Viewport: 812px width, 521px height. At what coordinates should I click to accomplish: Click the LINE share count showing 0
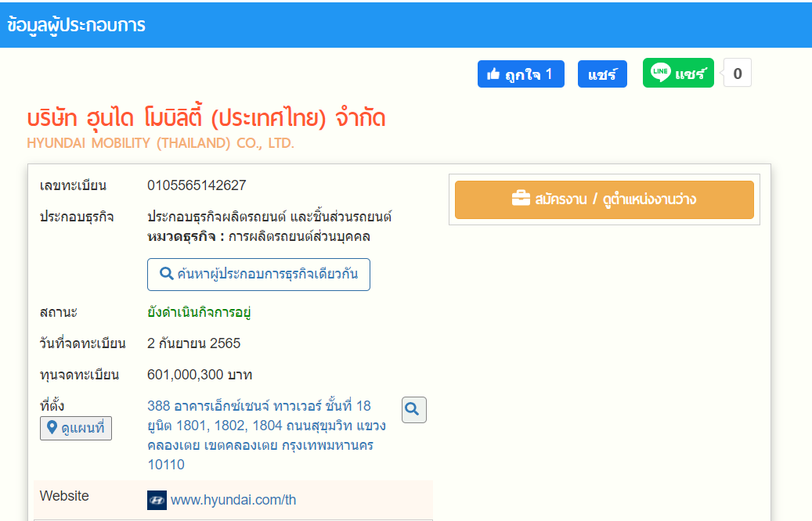pyautogui.click(x=738, y=74)
